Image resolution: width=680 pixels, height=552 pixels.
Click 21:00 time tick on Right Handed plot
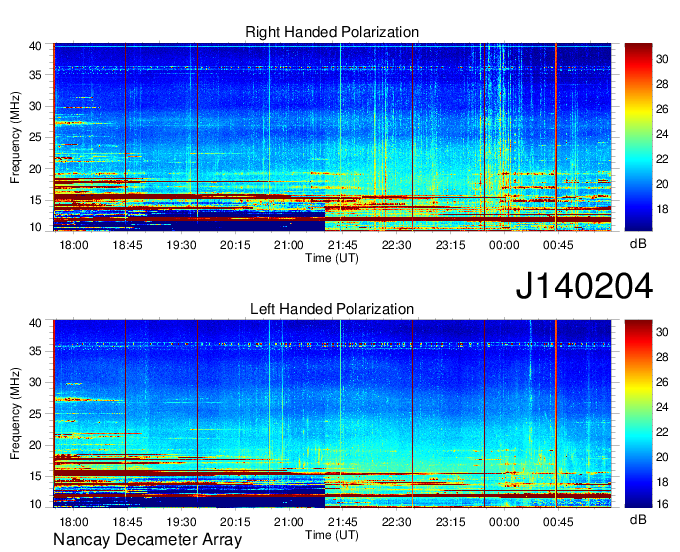point(289,245)
